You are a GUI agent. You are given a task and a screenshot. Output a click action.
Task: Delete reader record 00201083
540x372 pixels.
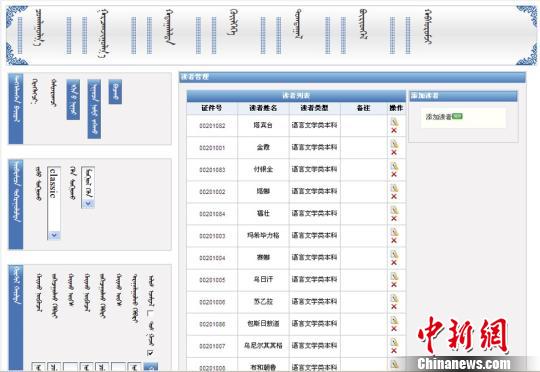(394, 174)
